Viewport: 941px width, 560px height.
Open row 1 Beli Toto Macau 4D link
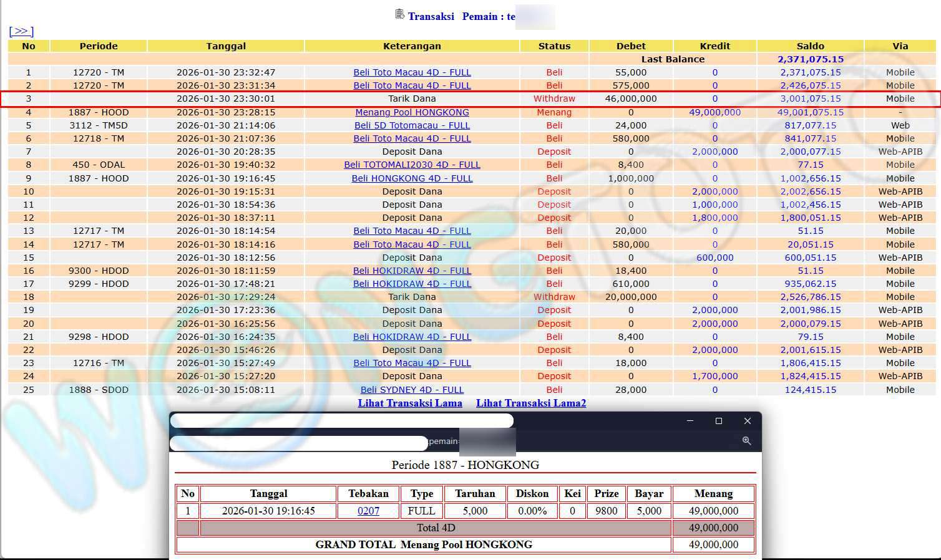pyautogui.click(x=412, y=72)
